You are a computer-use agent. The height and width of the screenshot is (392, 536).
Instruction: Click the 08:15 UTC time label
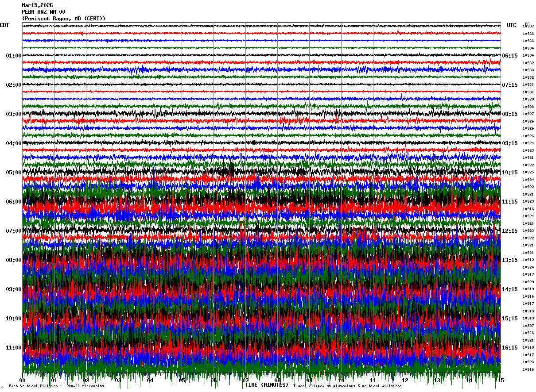coord(510,114)
